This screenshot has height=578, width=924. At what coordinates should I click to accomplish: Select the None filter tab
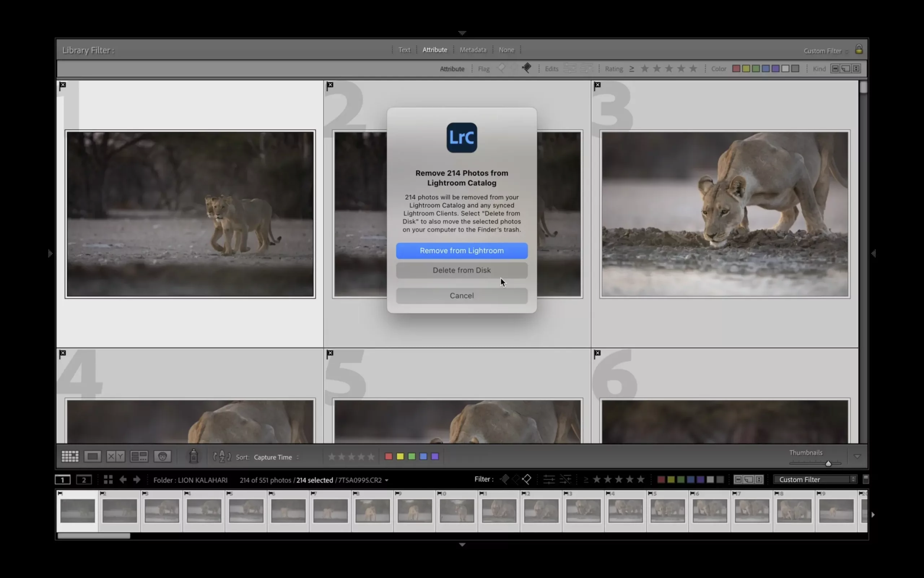tap(506, 50)
